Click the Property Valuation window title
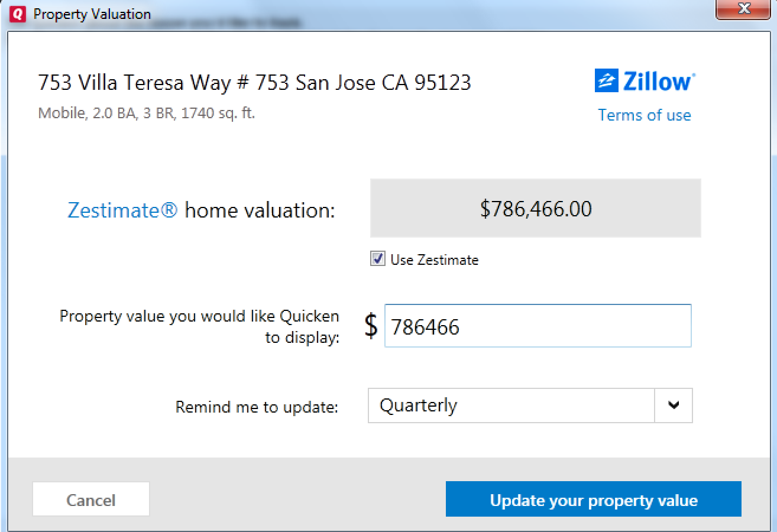Screen dimensions: 777x532 click(x=92, y=14)
